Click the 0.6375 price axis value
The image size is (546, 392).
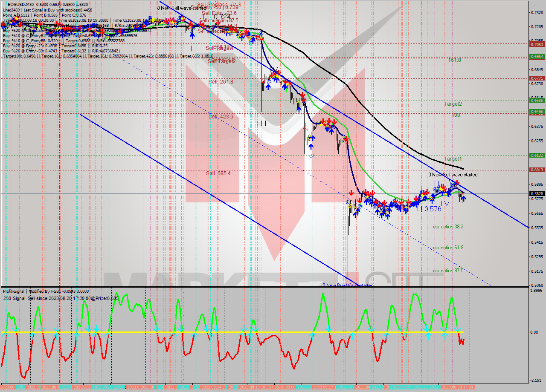point(536,127)
